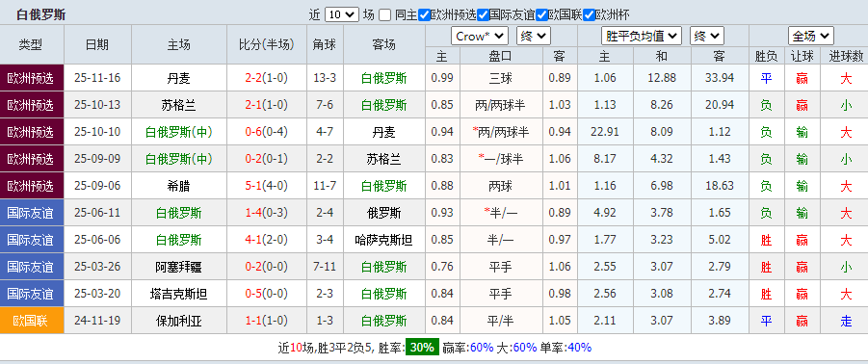Screen dimensions: 868x364
Task: Click the 单率 40% value
Action: click(580, 348)
